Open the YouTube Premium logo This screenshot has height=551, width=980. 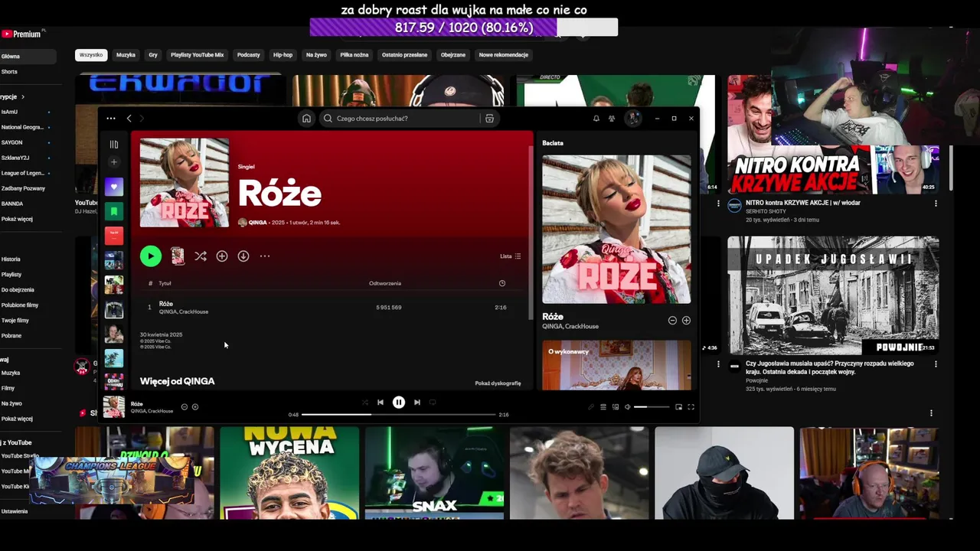coord(21,34)
